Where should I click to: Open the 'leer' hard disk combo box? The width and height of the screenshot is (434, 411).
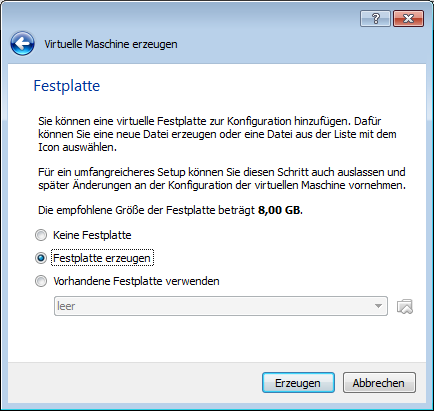[x=221, y=306]
